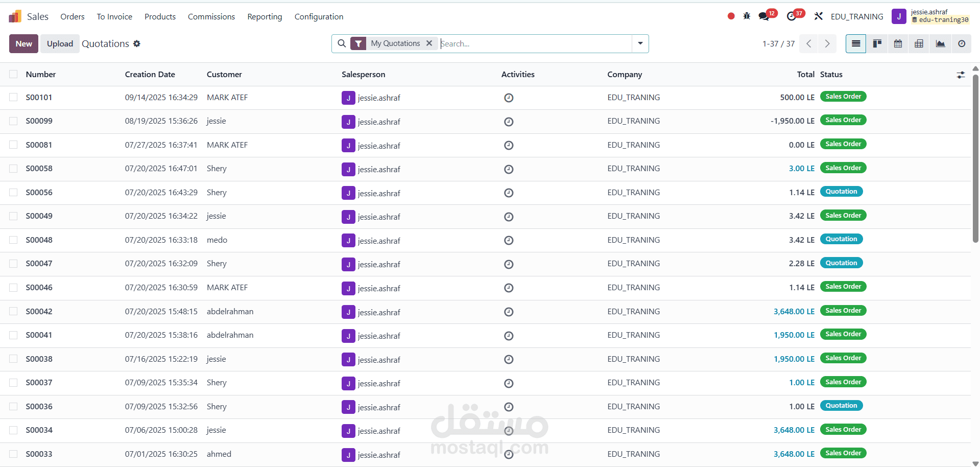This screenshot has height=467, width=980.
Task: Open order number S00042
Action: (x=39, y=311)
